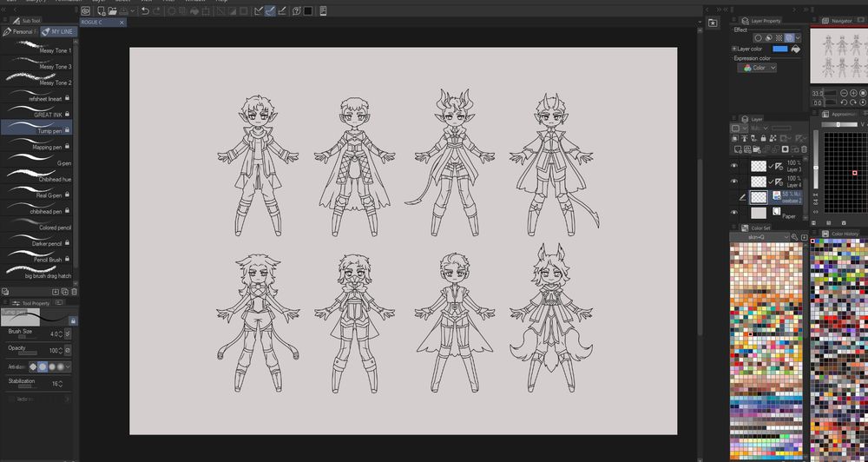
Task: Hide the Paper layer eye icon
Action: pyautogui.click(x=734, y=212)
